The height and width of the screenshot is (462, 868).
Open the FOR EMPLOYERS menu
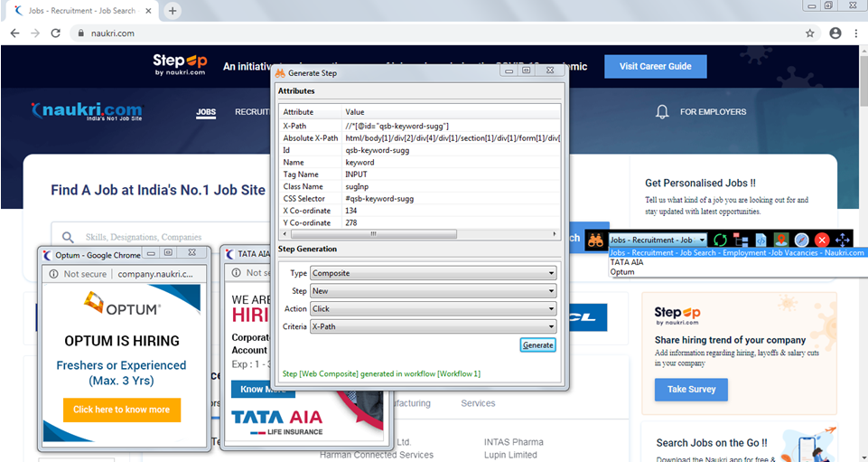coord(713,112)
